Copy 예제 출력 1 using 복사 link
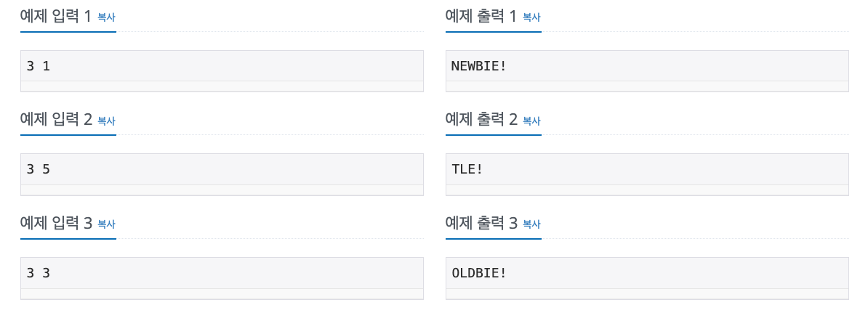Image resolution: width=868 pixels, height=313 pixels. point(531,17)
